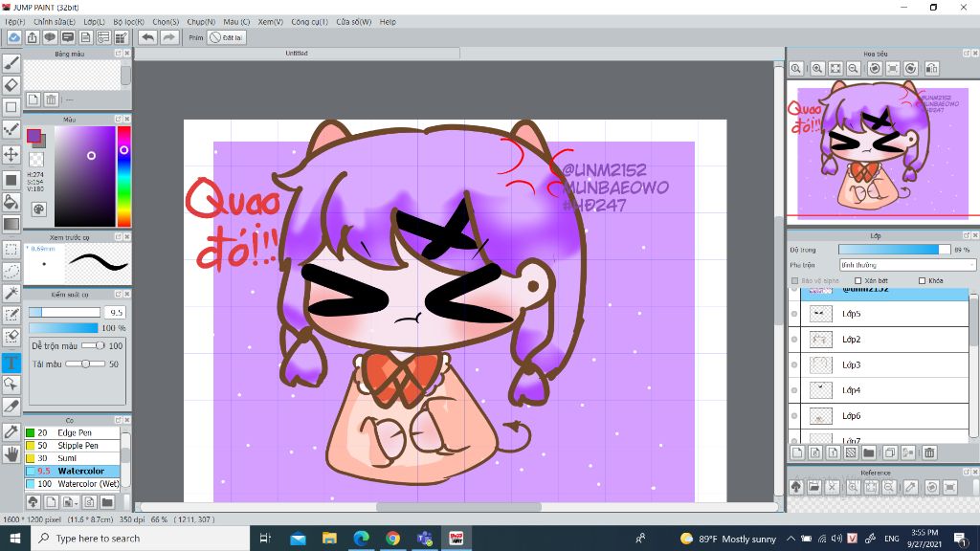This screenshot has height=551, width=980.
Task: Click the Undo arrow in the toolbar
Action: (x=148, y=37)
